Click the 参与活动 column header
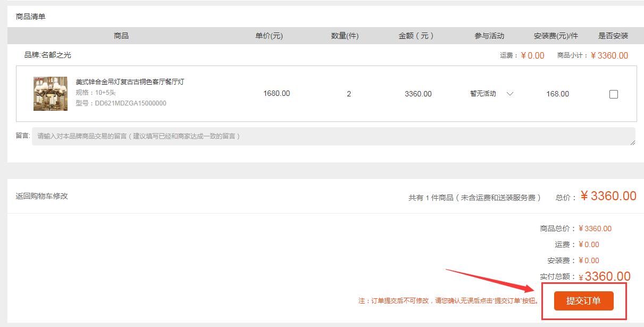Screen dimensions: 644x327 coord(489,36)
